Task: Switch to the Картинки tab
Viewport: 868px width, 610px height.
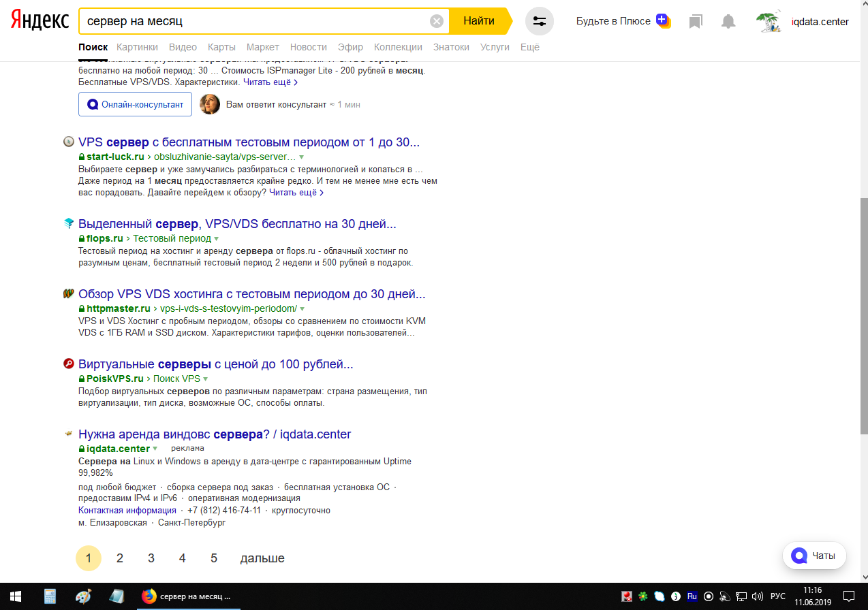Action: pos(137,47)
